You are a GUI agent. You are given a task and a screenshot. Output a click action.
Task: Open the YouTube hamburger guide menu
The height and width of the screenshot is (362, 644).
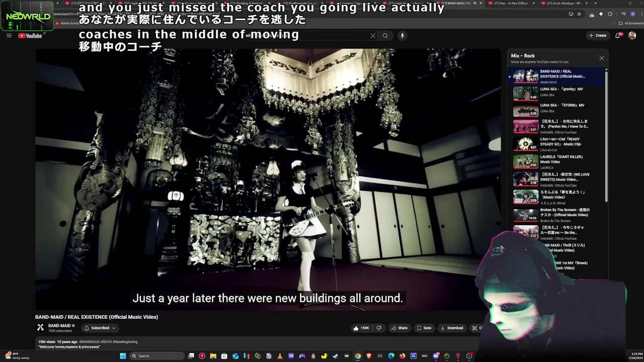[x=9, y=36]
